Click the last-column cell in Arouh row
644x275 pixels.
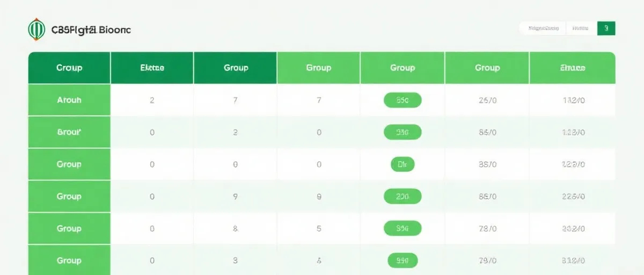click(573, 100)
